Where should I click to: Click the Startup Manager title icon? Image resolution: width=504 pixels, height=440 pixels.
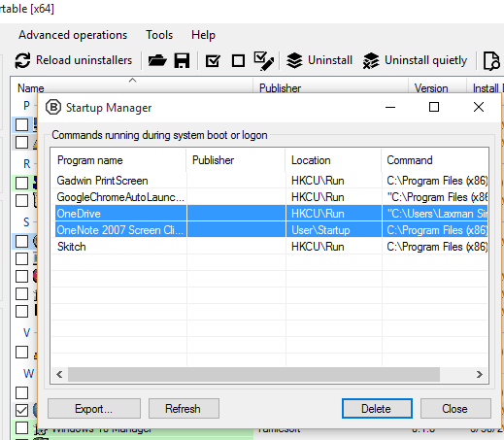pyautogui.click(x=53, y=107)
